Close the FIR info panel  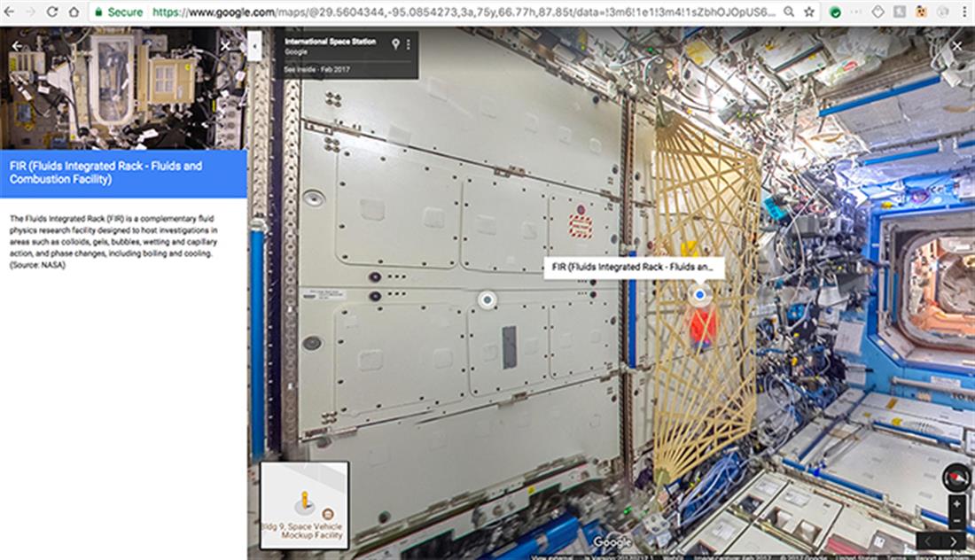(x=225, y=46)
